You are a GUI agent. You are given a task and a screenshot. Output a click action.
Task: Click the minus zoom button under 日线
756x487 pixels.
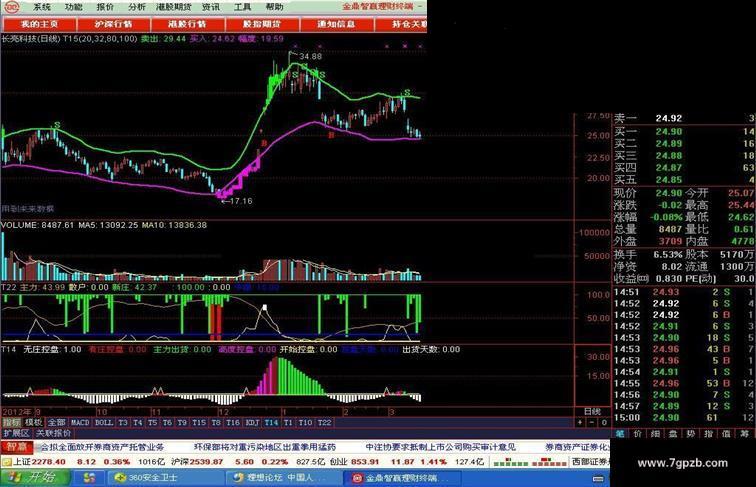pos(592,422)
